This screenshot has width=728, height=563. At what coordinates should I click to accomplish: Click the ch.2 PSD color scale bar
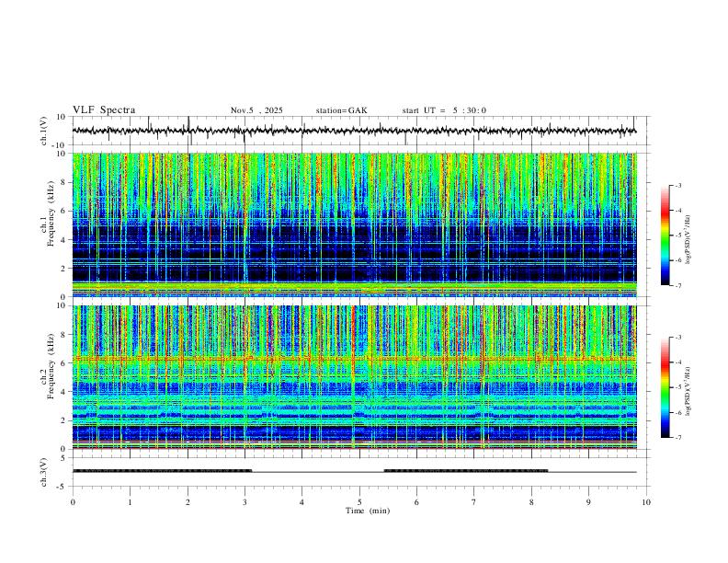[x=665, y=387]
